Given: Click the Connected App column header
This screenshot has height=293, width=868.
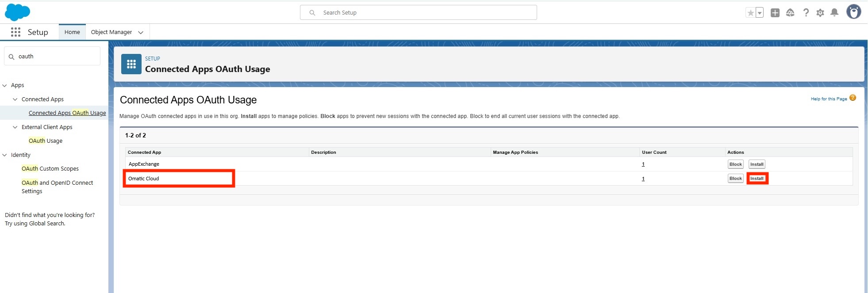Looking at the screenshot, I should tap(144, 152).
